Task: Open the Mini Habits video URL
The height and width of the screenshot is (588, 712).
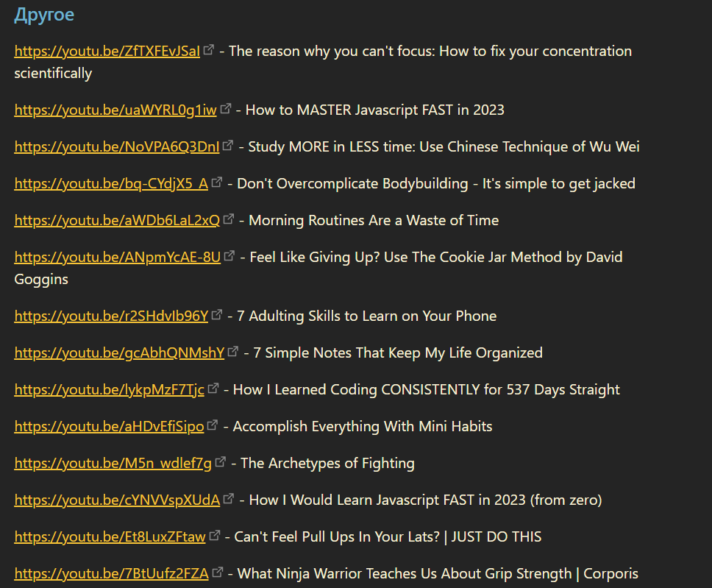Action: click(x=109, y=427)
